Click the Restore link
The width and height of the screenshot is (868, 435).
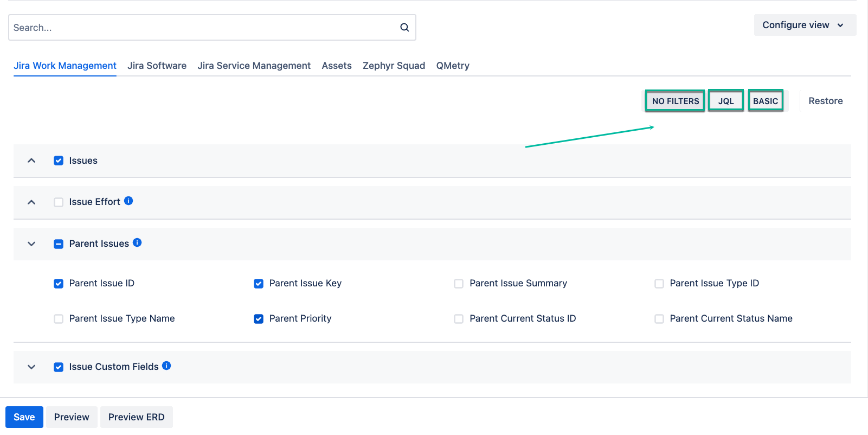pyautogui.click(x=825, y=101)
